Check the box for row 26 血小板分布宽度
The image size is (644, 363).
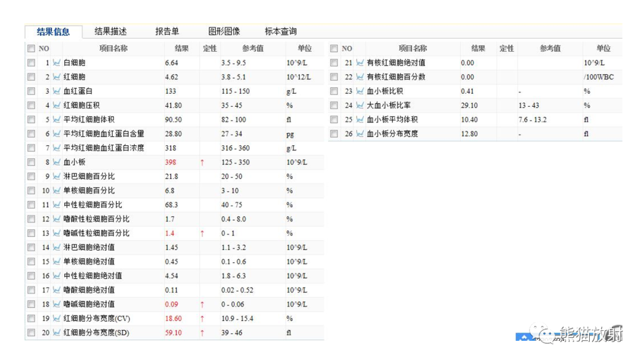coord(334,134)
